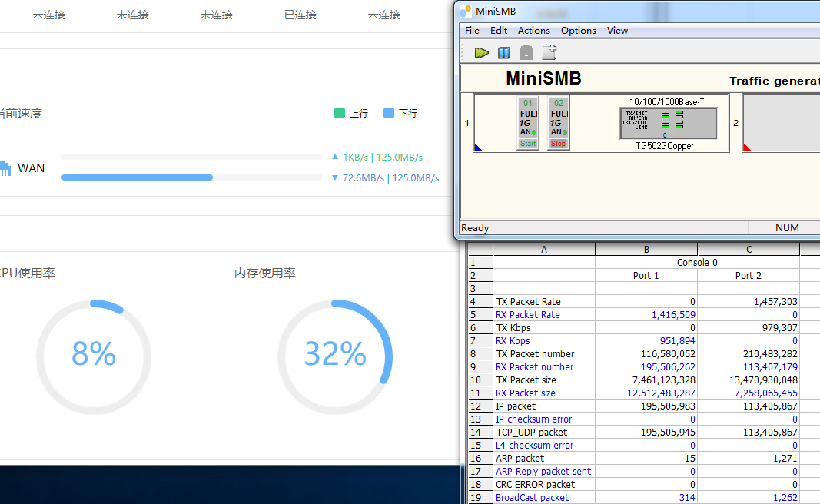Click the WAN download speed bar

point(192,177)
